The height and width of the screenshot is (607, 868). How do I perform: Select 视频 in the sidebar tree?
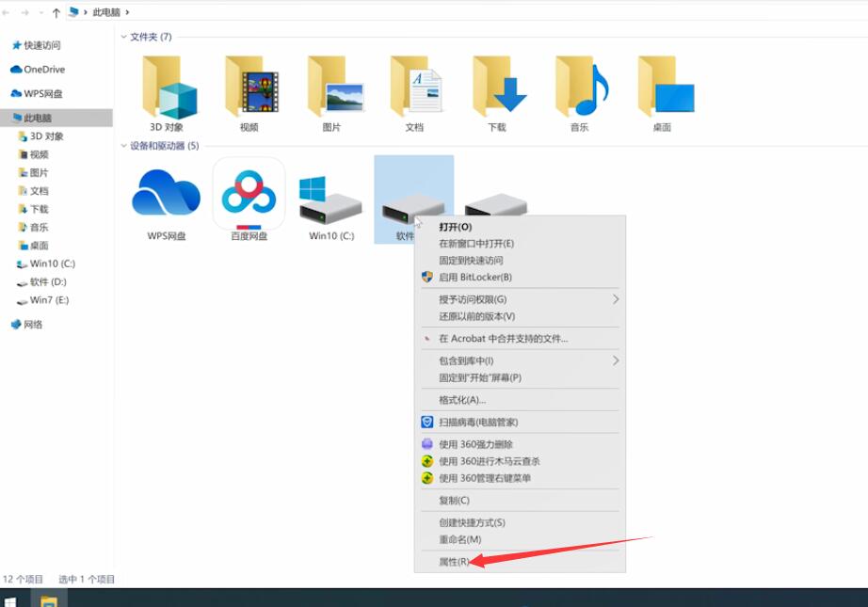click(34, 154)
